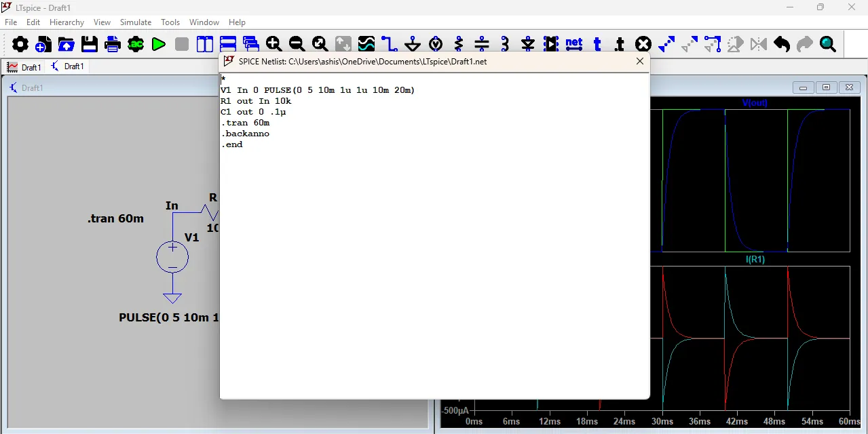Open the Component library icon
This screenshot has width=868, height=434.
(551, 44)
